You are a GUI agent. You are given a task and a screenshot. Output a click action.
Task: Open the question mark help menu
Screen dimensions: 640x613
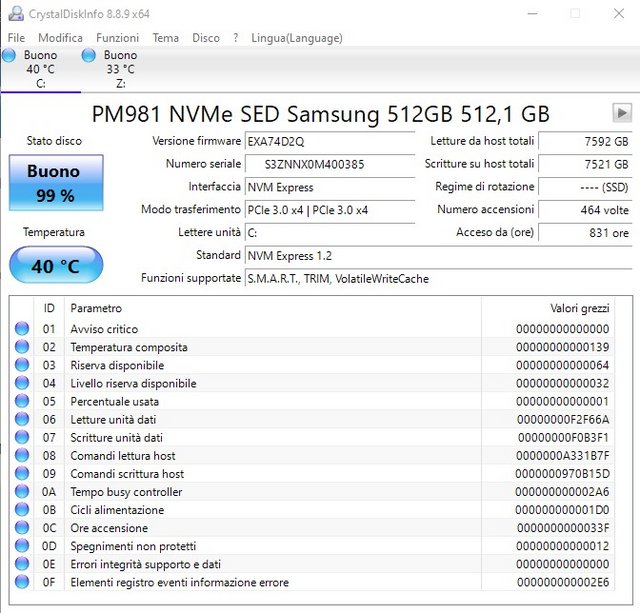(236, 38)
